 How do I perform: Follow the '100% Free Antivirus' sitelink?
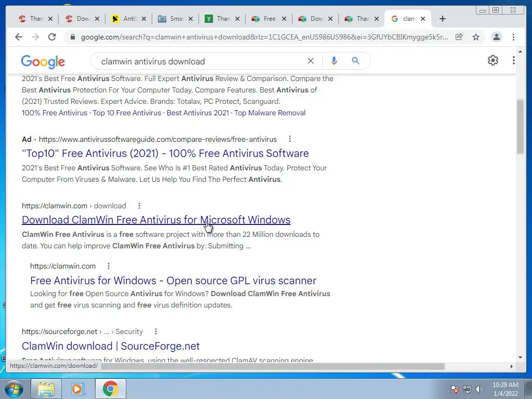[55, 113]
